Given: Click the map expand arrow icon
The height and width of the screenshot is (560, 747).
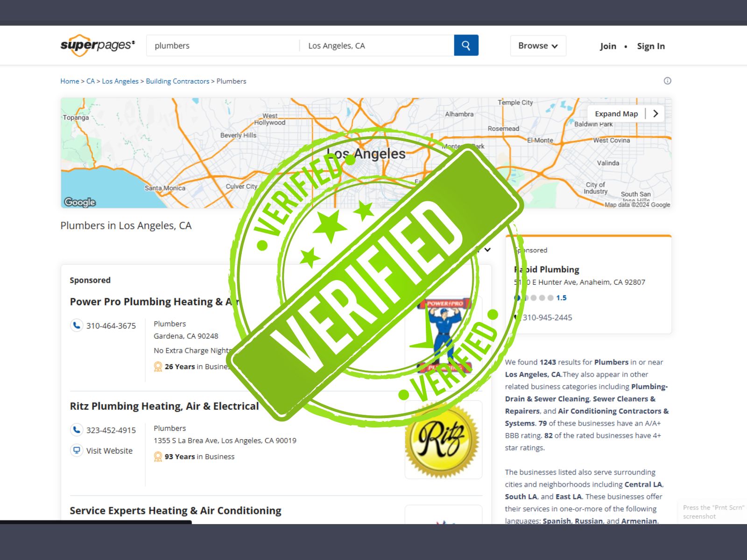Looking at the screenshot, I should [656, 113].
